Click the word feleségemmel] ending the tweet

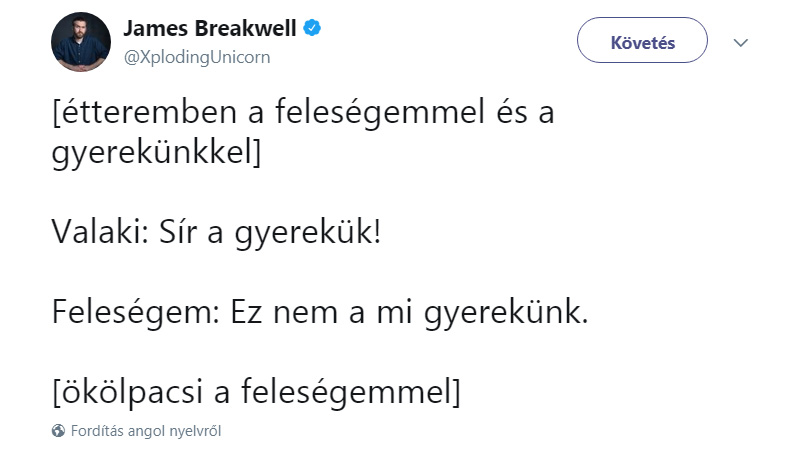coord(351,392)
